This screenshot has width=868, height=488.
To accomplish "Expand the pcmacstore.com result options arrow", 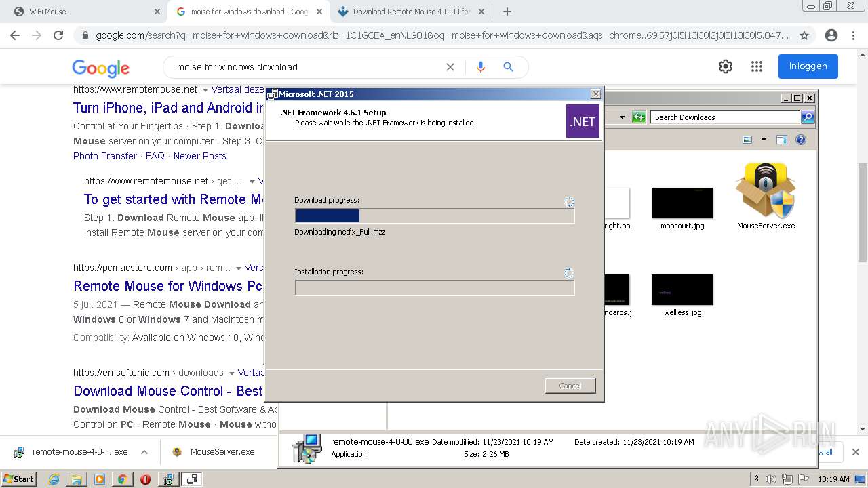I will 239,268.
